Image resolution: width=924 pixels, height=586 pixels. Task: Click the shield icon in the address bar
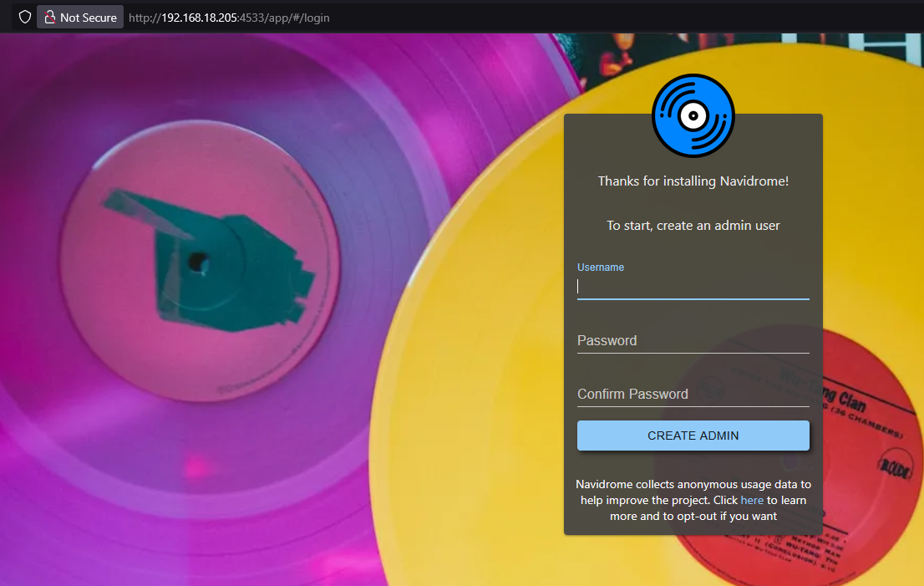point(25,17)
